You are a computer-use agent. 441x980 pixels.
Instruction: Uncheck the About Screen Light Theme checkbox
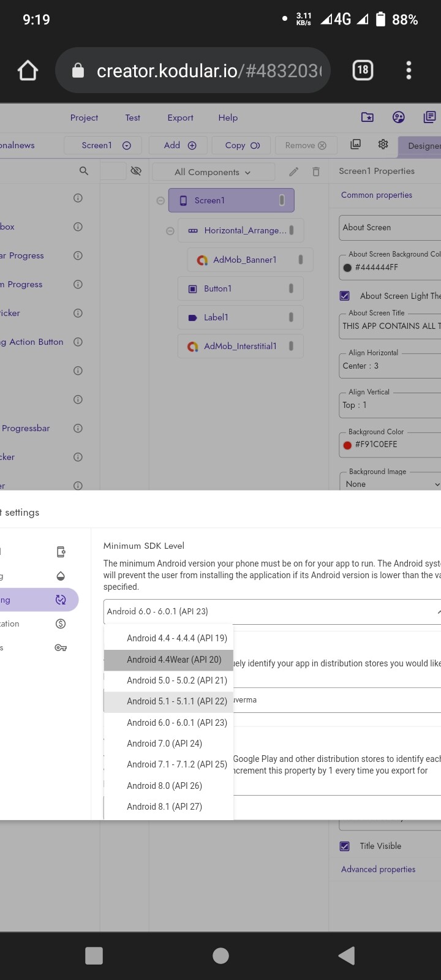click(x=345, y=296)
